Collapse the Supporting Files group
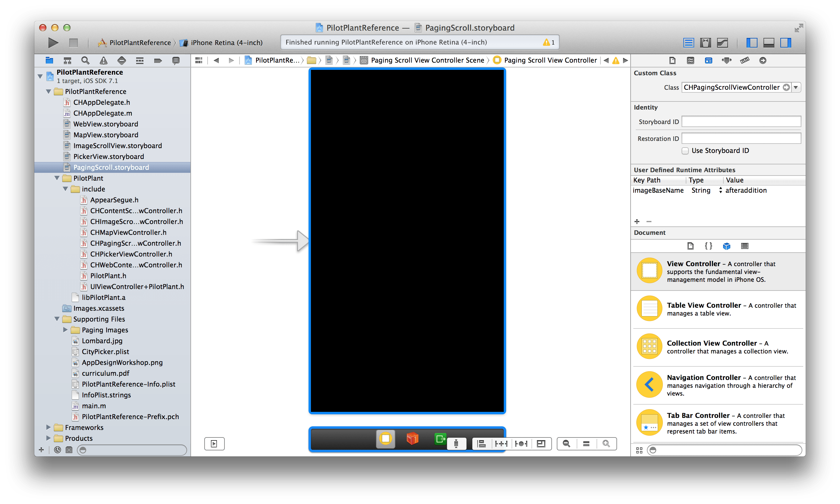 57,319
